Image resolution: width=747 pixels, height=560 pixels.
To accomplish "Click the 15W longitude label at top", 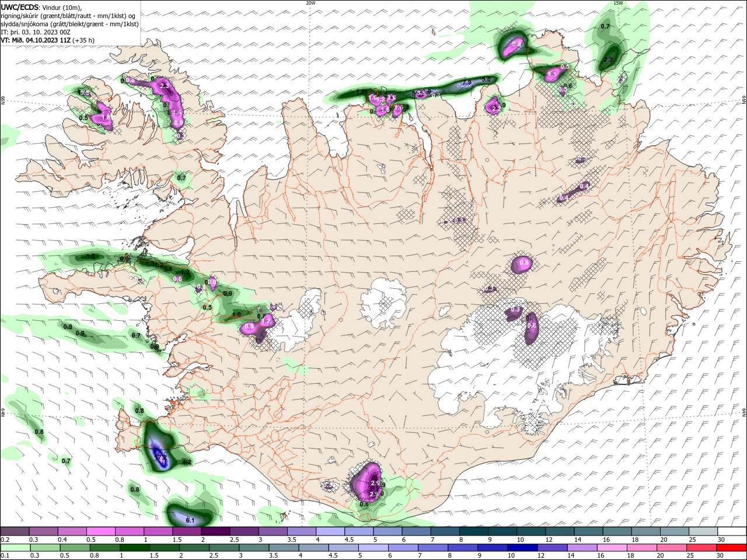I will click(x=618, y=3).
